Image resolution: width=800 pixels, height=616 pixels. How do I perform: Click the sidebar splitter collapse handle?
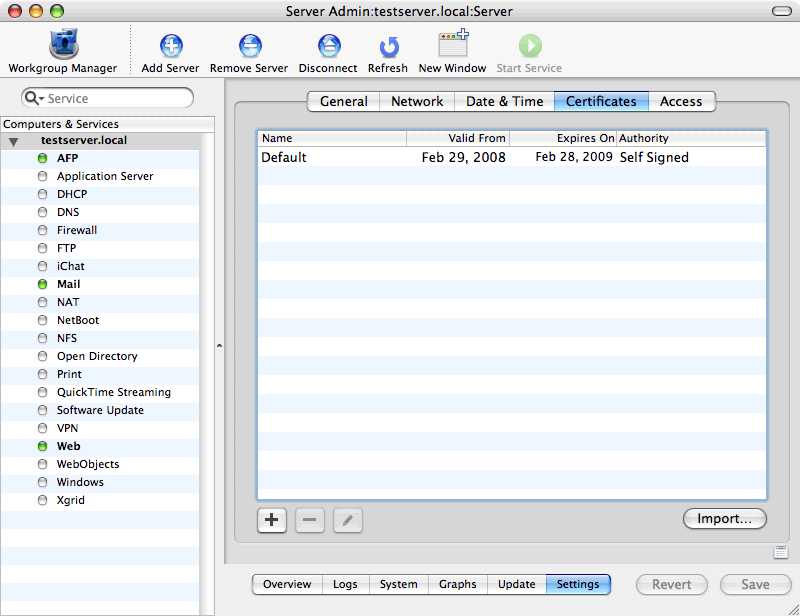pos(219,346)
